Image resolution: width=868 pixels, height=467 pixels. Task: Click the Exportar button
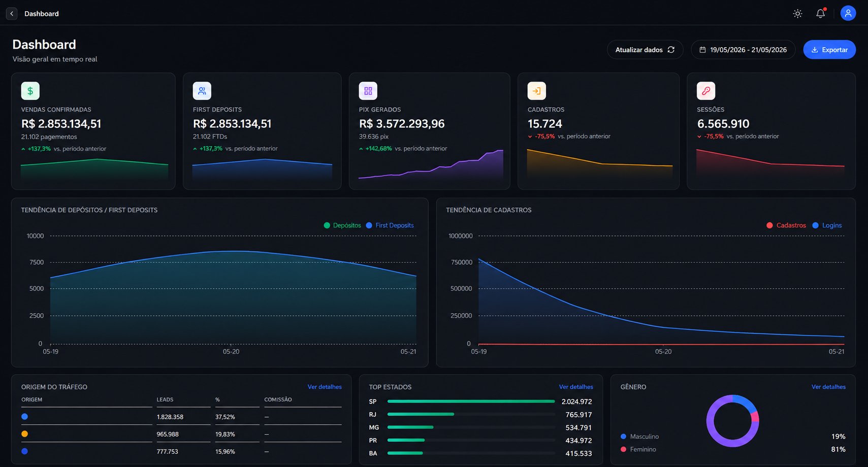[829, 50]
